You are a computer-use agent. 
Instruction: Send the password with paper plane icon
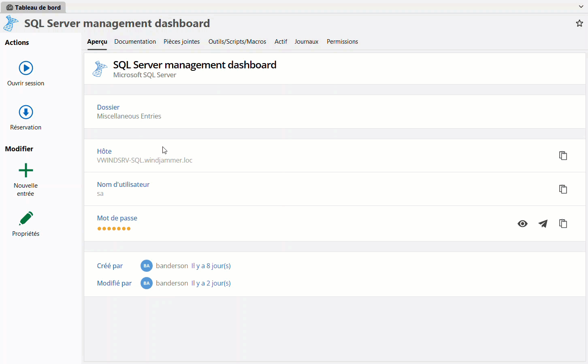click(543, 224)
